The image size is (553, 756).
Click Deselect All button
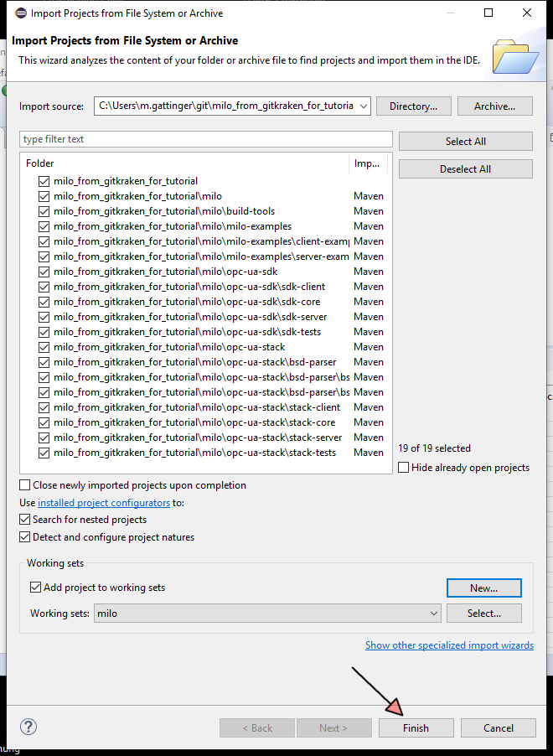[466, 169]
